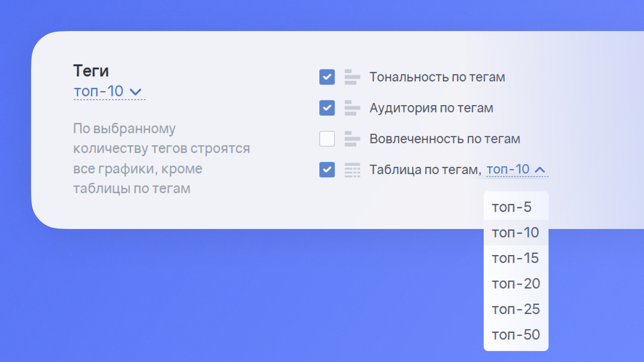This screenshot has width=644, height=362.
Task: Select топ-5 from the dropdown list
Action: [x=512, y=207]
